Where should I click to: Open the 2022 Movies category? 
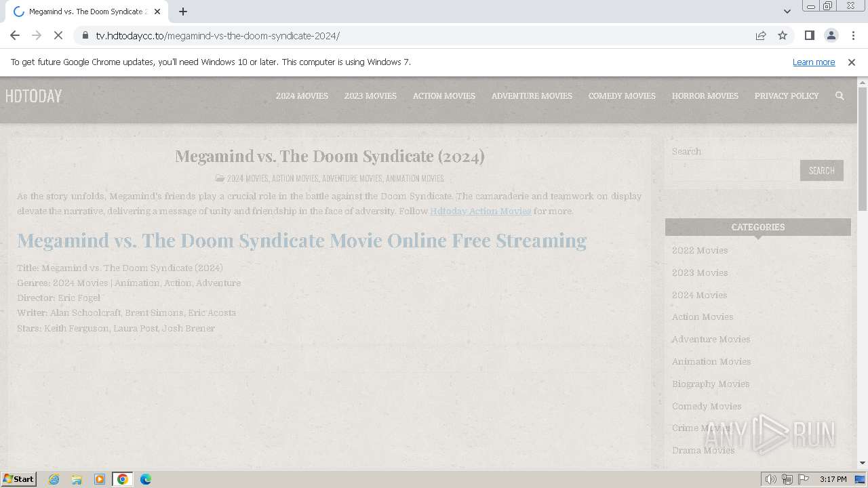click(700, 250)
